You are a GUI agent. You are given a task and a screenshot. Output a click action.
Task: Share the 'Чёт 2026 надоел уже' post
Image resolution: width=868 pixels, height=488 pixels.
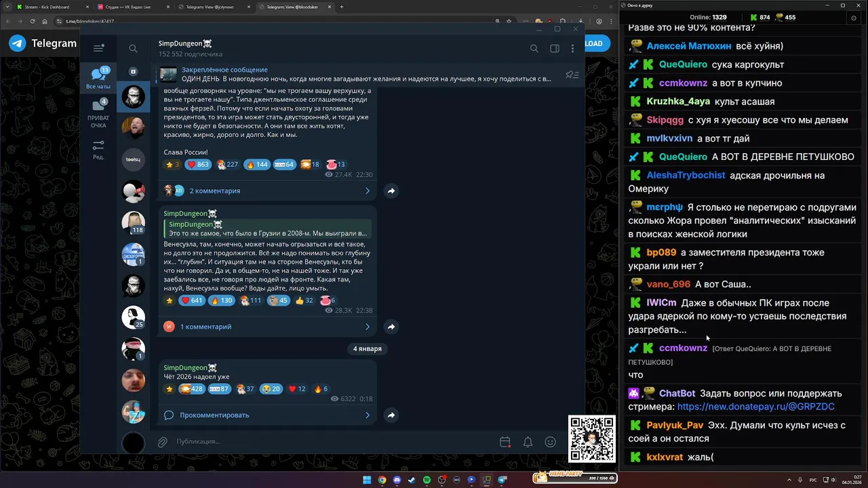391,415
